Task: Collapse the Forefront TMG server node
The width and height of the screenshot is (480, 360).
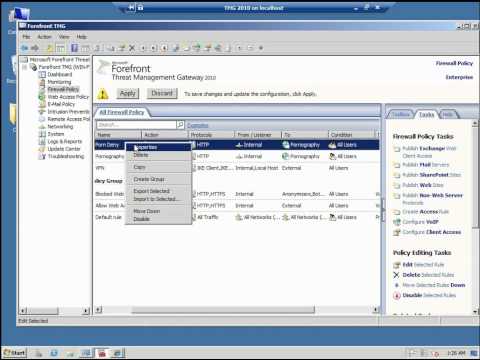Action: [25, 67]
